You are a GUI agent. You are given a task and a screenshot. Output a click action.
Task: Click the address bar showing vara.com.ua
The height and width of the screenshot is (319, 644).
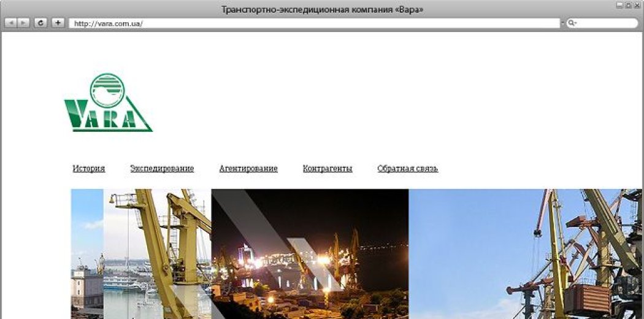point(314,23)
